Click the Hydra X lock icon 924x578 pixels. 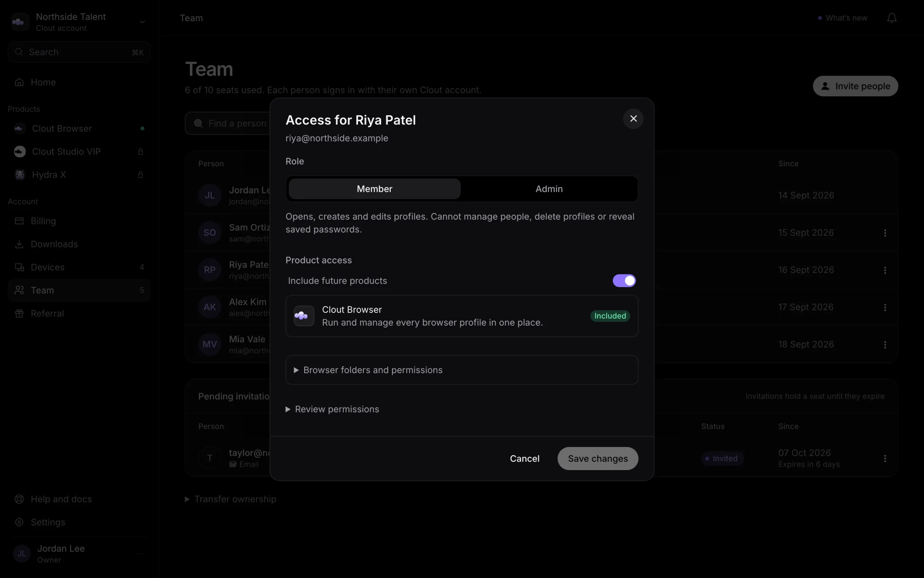pyautogui.click(x=141, y=175)
